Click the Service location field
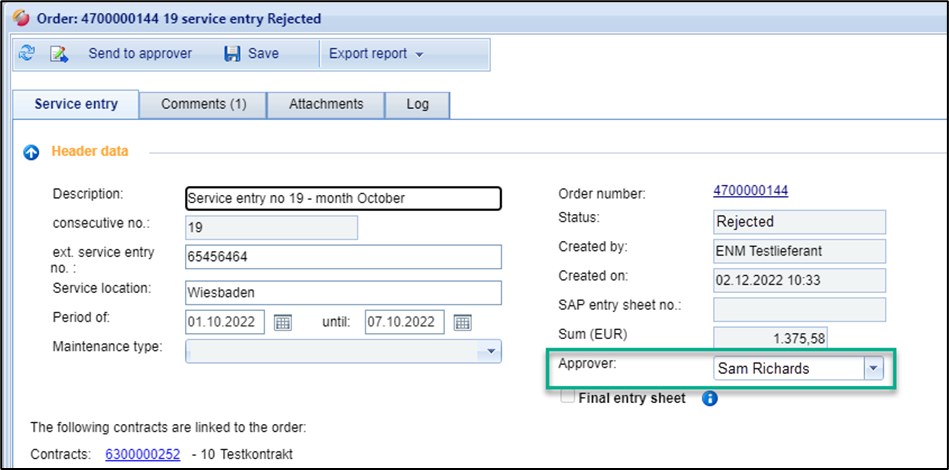 [343, 293]
